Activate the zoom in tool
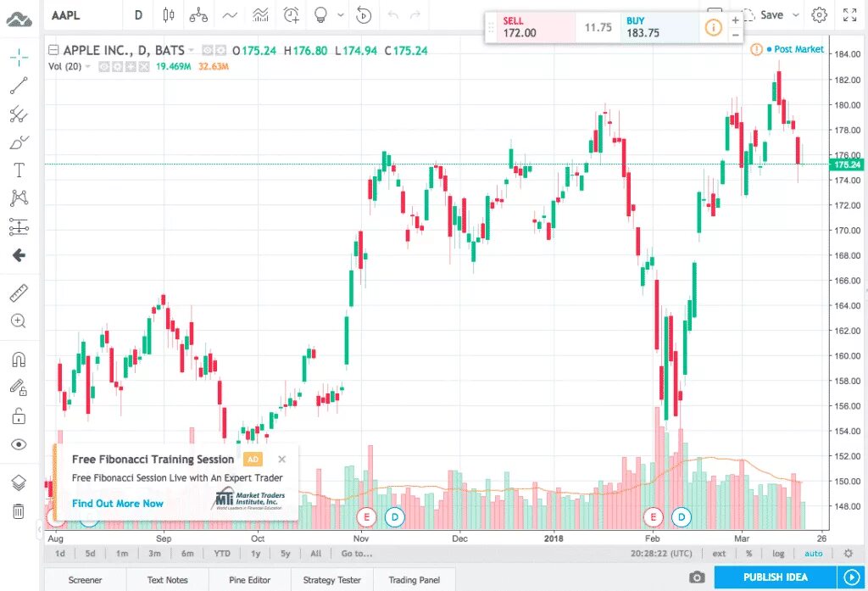The width and height of the screenshot is (868, 591). [19, 321]
